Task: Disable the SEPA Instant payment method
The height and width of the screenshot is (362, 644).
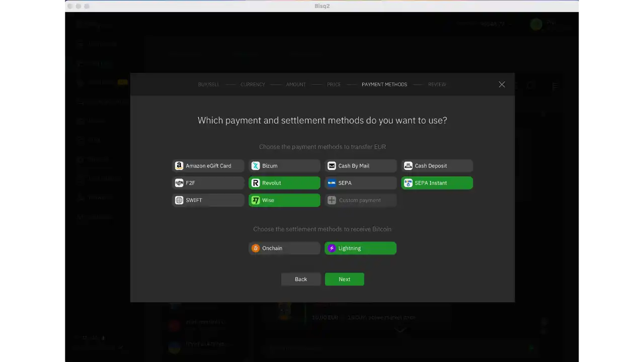Action: [437, 183]
